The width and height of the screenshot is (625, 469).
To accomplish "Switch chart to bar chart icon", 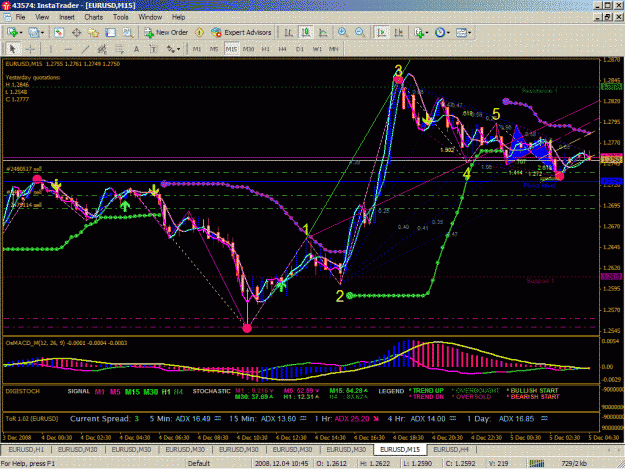I will [289, 33].
